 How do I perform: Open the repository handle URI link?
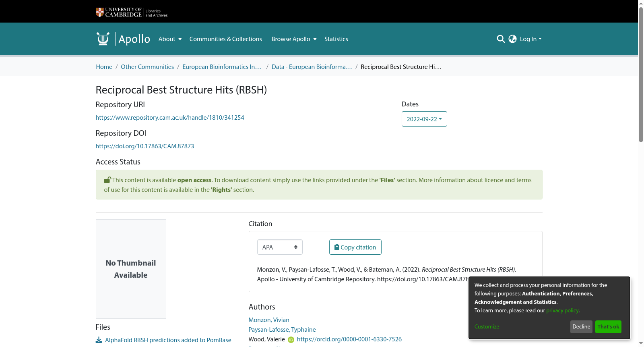click(170, 118)
